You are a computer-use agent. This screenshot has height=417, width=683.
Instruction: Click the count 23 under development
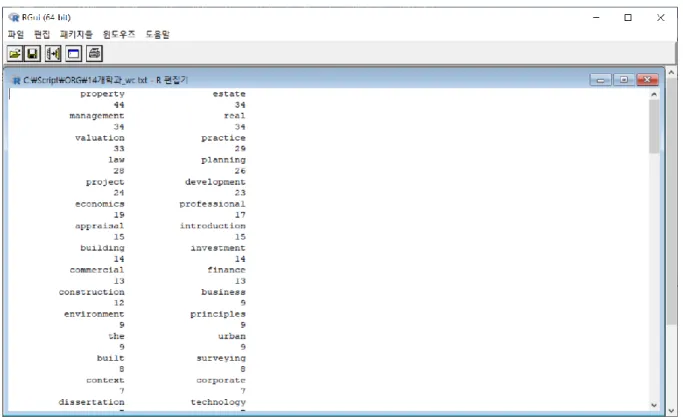coord(240,193)
